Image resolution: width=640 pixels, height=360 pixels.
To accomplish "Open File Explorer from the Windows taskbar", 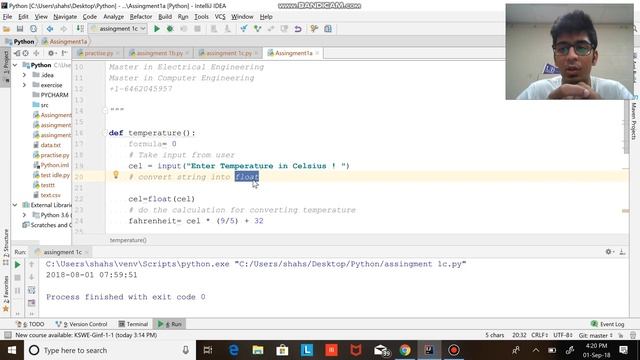I will (258, 350).
